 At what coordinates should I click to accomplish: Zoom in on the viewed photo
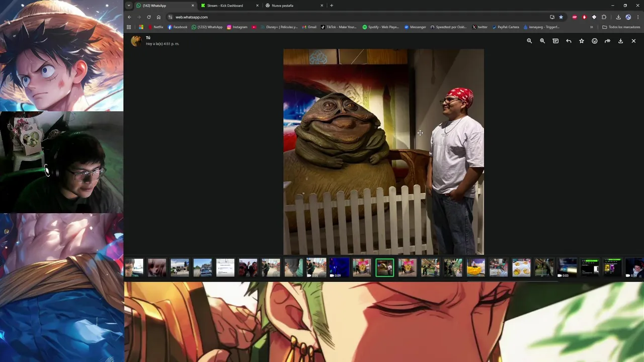[x=542, y=41]
